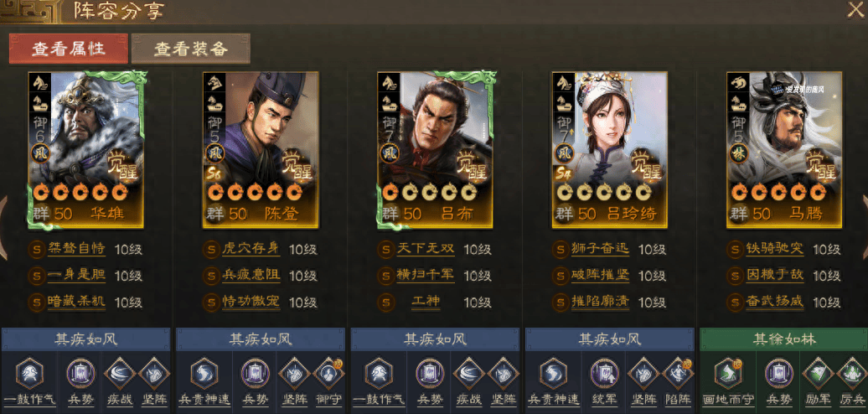Click the 统军 icon under 吕玲绮
Viewport: 868px width, 414px height.
coord(604,373)
